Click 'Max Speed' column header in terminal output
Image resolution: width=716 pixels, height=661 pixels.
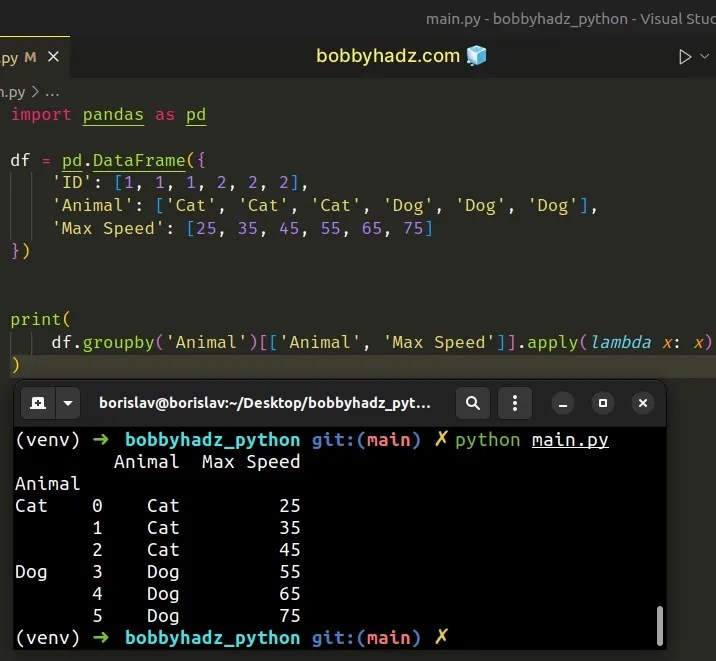point(251,462)
